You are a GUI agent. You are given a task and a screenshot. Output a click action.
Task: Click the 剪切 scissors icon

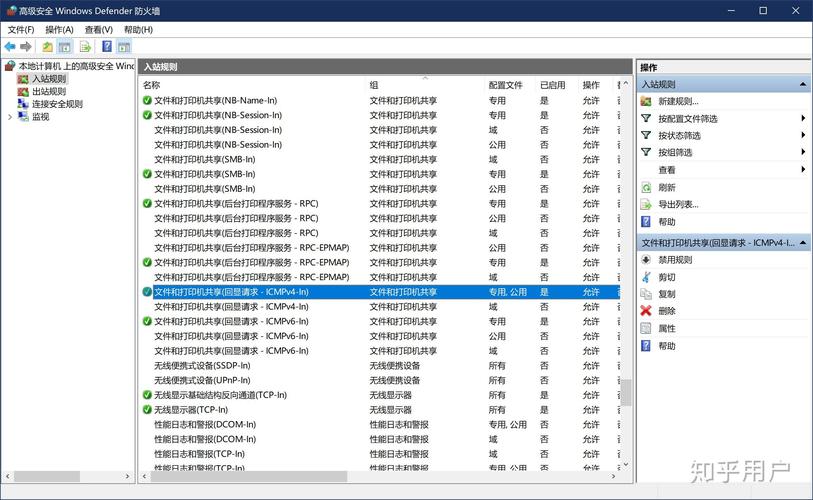click(646, 277)
